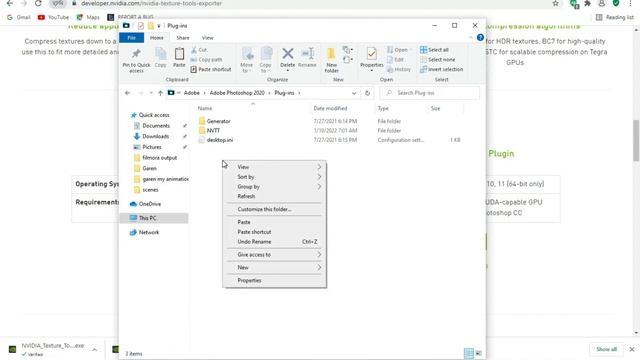The width and height of the screenshot is (640, 360).
Task: Open Pictures in navigation pane
Action: (148, 147)
